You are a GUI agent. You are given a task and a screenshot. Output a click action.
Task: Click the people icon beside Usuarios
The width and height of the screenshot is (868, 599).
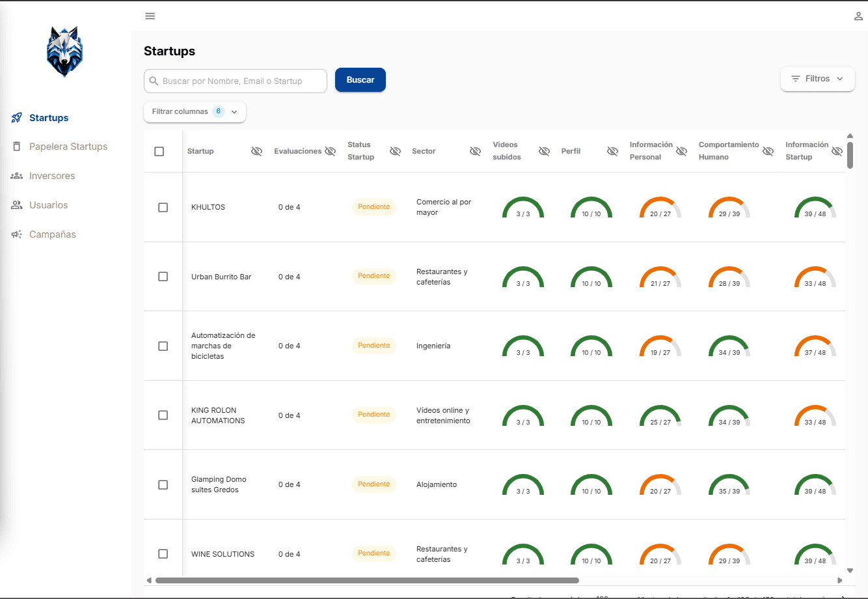click(17, 205)
